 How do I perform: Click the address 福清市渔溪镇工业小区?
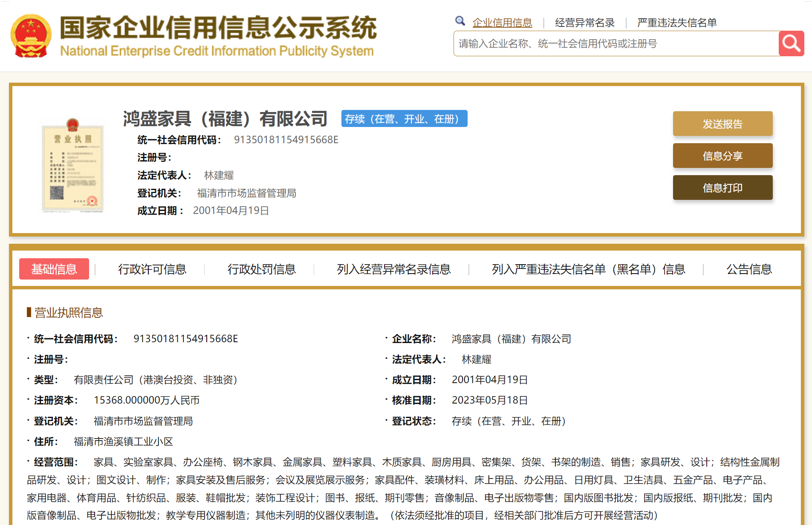(123, 441)
